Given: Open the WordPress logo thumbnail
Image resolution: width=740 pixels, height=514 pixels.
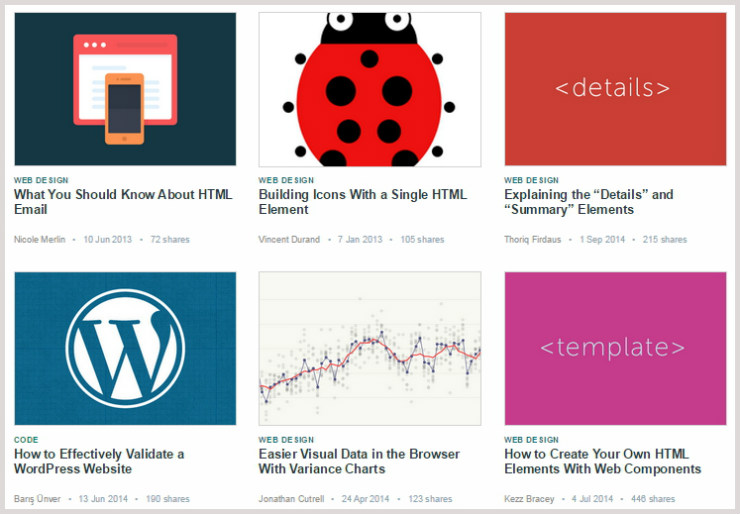Looking at the screenshot, I should (x=125, y=348).
